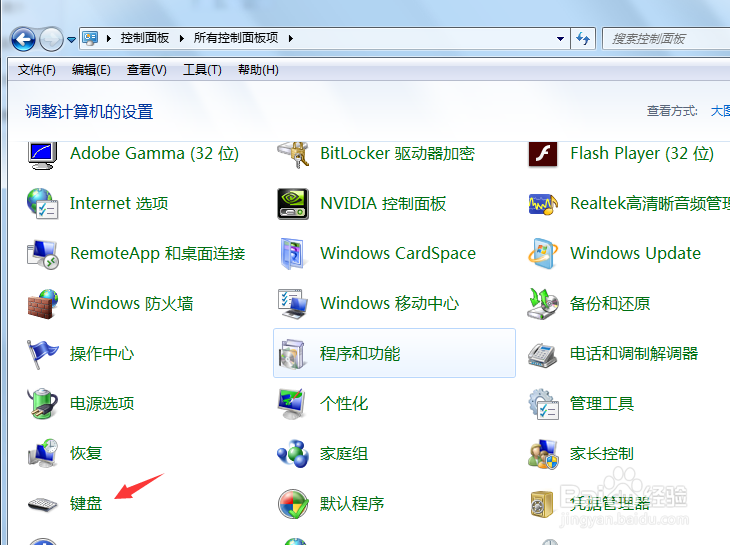Open the 恢复 recovery icon
The image size is (730, 545).
click(x=42, y=453)
